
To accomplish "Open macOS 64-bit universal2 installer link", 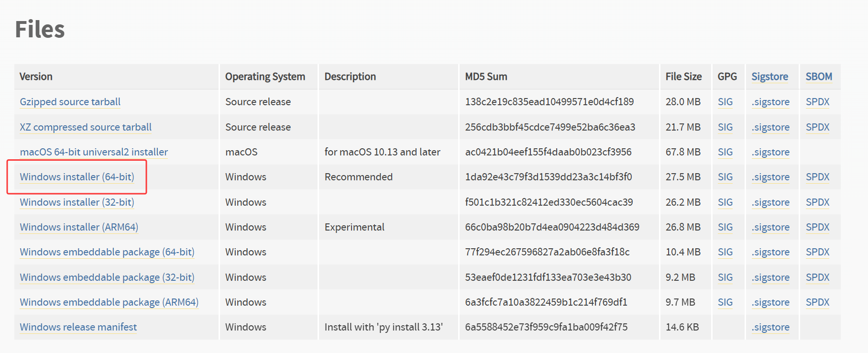I will (94, 152).
